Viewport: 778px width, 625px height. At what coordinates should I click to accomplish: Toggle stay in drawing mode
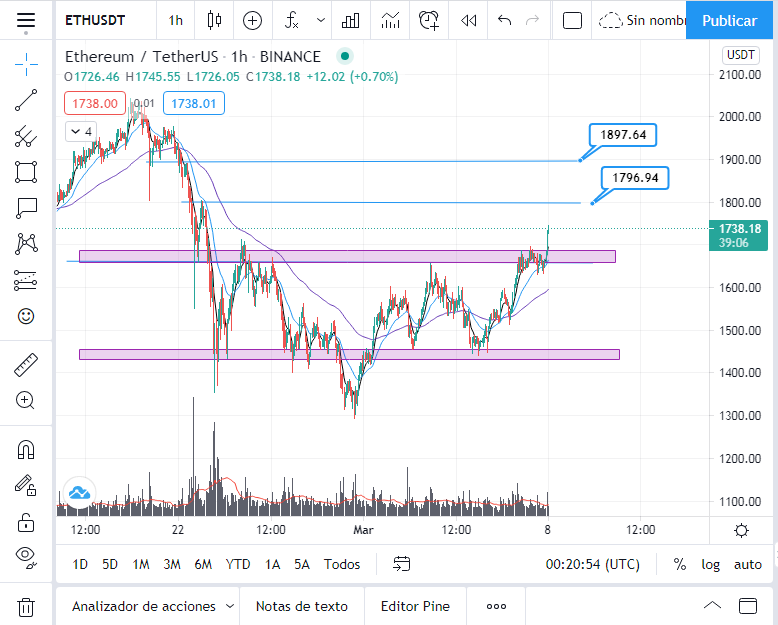pos(26,486)
